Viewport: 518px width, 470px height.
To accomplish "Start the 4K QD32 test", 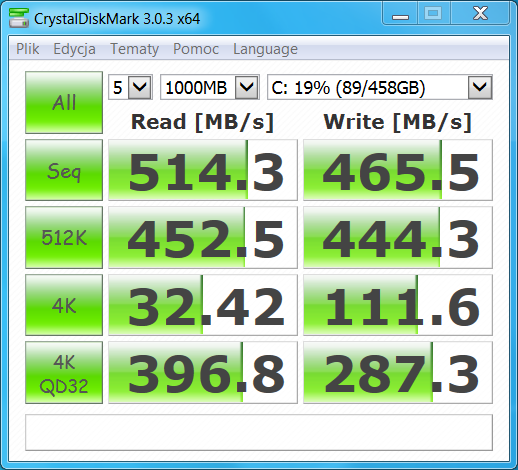I will [64, 372].
